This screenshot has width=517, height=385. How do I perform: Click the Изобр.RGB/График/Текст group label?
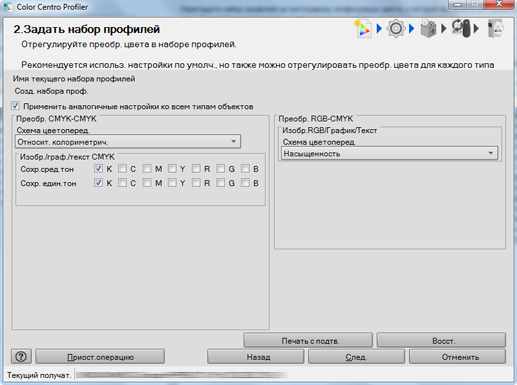tap(330, 130)
